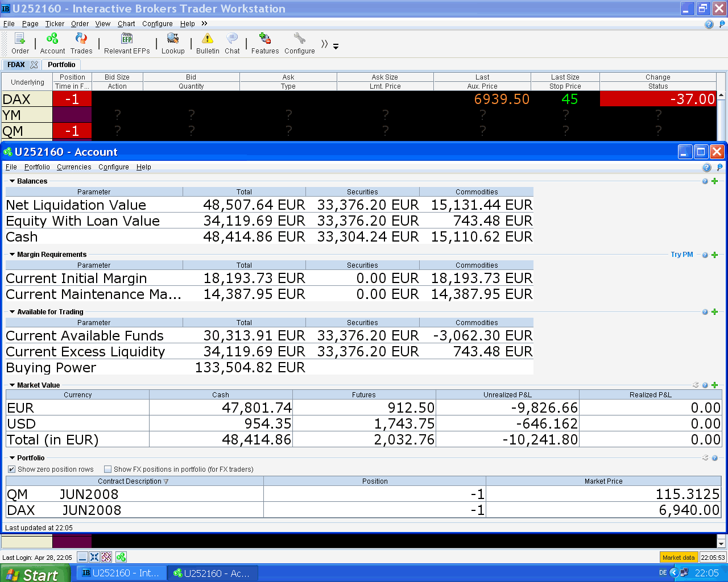The height and width of the screenshot is (582, 728).
Task: Click Market Value section help icon
Action: 705,385
